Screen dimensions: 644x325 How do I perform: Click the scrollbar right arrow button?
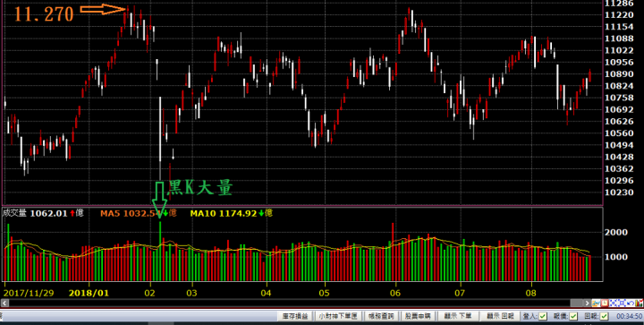588,304
